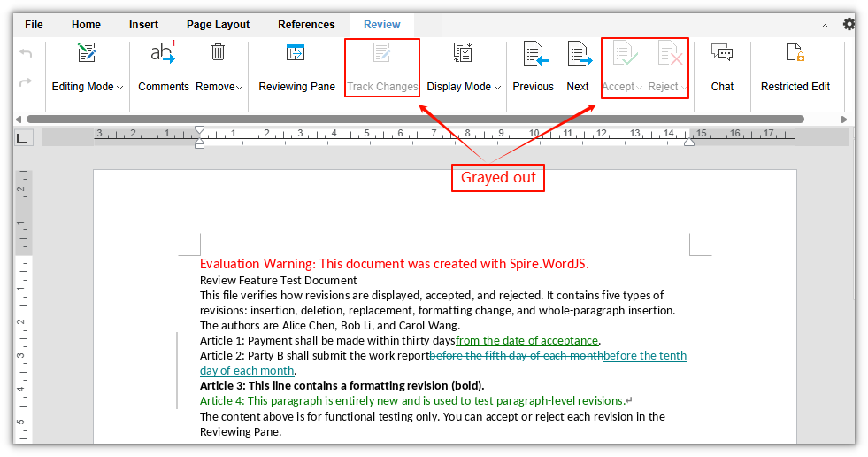Open the File menu
Viewport: 868px width, 457px height.
coord(34,25)
